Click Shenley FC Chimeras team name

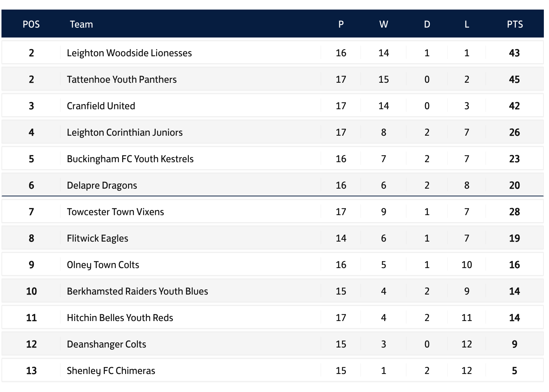(111, 371)
